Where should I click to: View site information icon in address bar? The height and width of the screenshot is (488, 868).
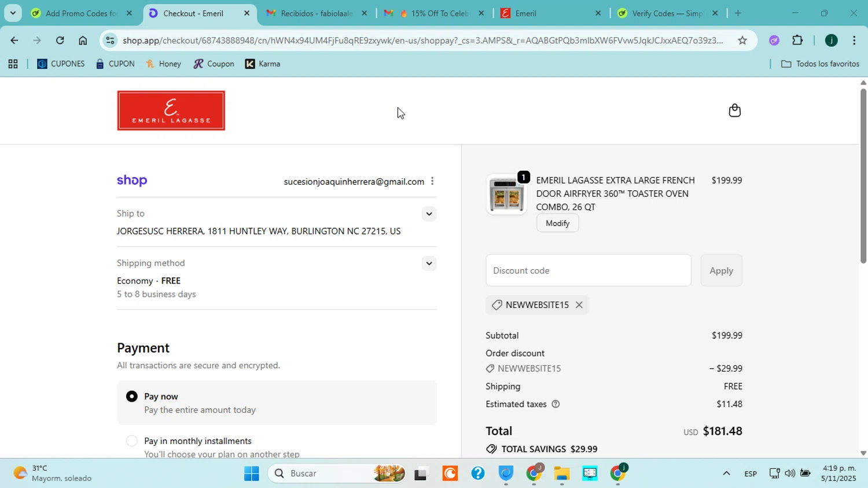[111, 41]
